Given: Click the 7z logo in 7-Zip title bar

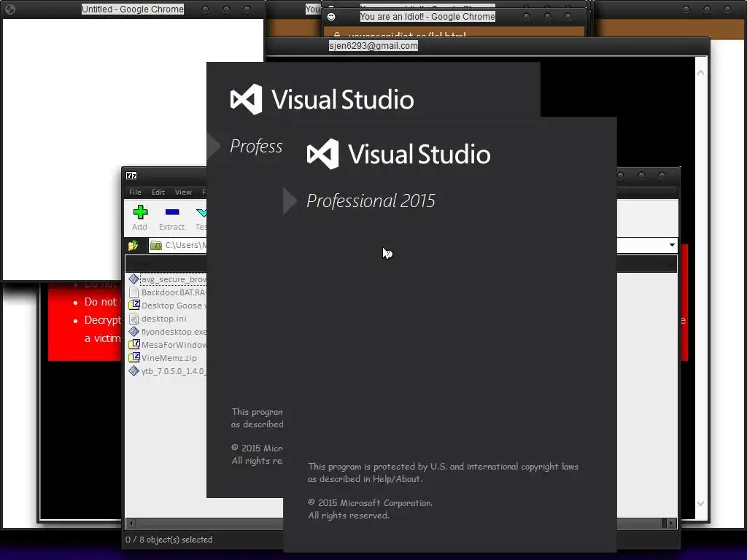Looking at the screenshot, I should (131, 176).
